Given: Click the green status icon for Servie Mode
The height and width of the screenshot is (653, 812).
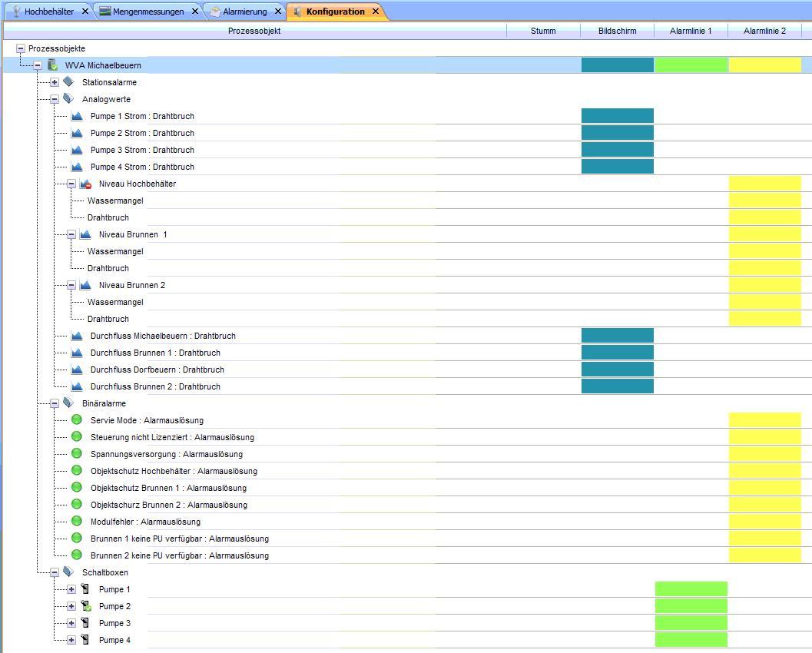Looking at the screenshot, I should coord(77,420).
